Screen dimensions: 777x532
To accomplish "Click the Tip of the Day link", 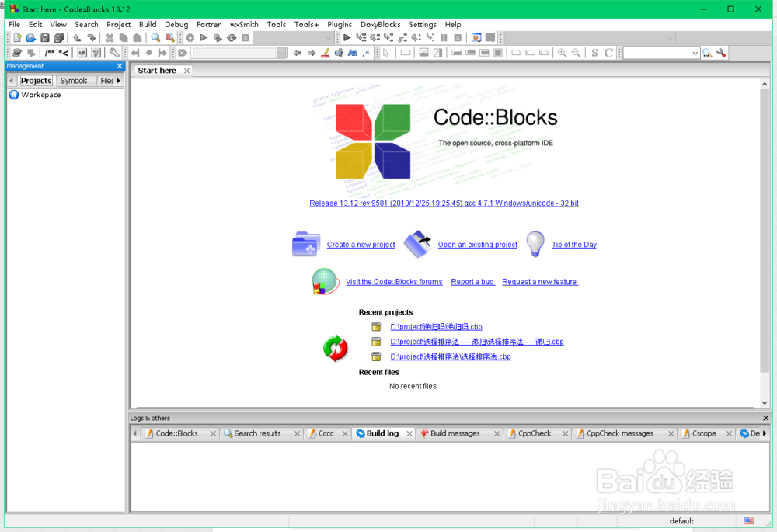I will 574,245.
